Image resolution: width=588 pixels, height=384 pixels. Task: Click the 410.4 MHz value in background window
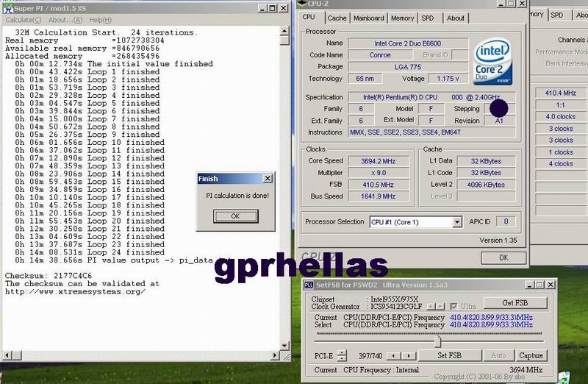click(561, 93)
